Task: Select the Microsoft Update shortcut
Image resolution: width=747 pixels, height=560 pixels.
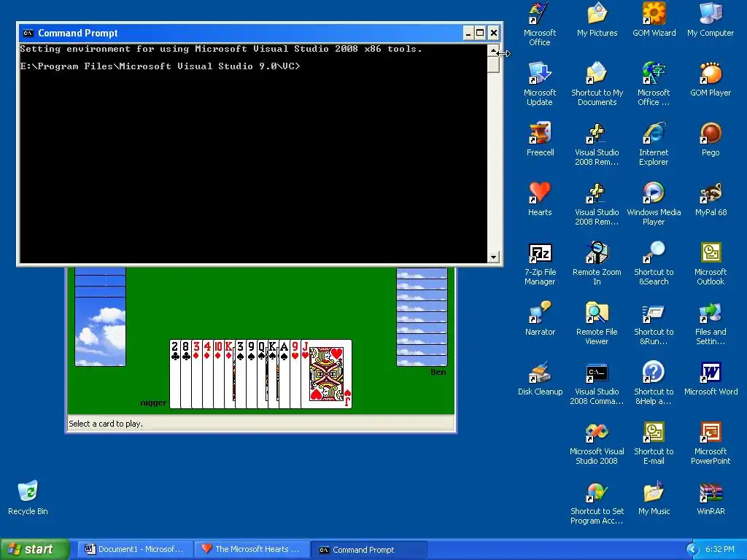Action: pos(539,84)
